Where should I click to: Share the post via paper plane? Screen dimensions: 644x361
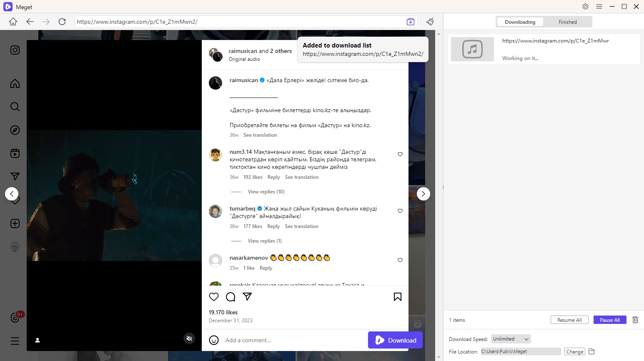(x=247, y=297)
